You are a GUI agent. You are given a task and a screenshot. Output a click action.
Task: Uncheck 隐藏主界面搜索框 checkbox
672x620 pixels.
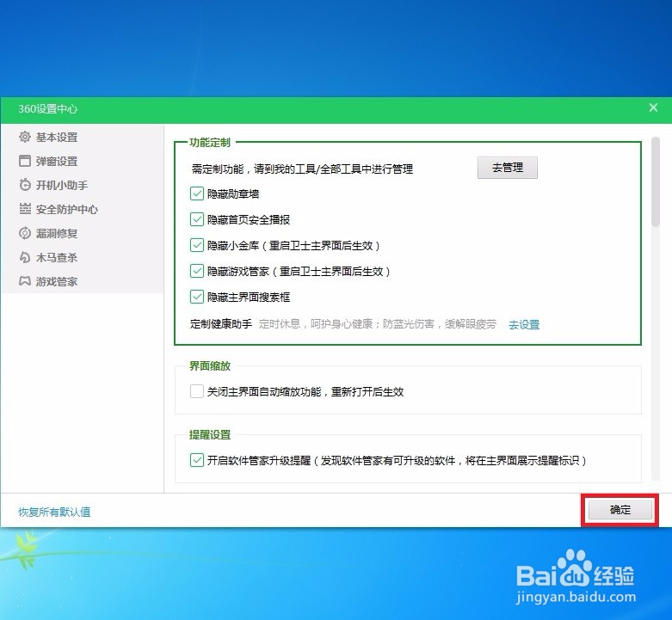click(197, 297)
